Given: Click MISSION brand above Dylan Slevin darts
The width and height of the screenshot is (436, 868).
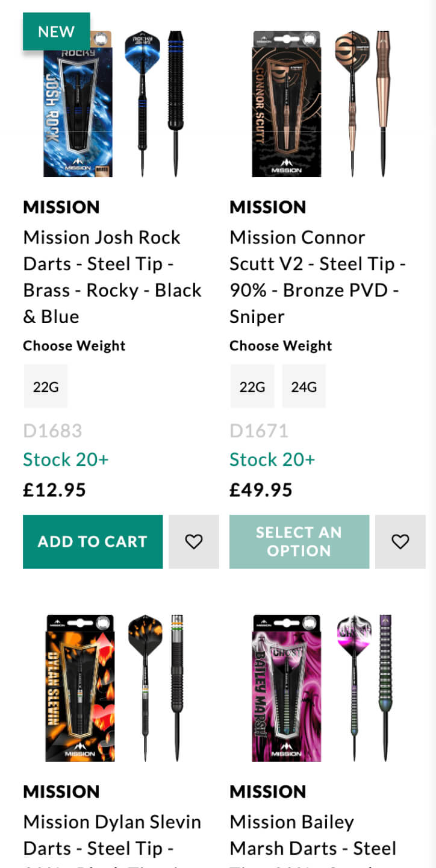Looking at the screenshot, I should [61, 791].
